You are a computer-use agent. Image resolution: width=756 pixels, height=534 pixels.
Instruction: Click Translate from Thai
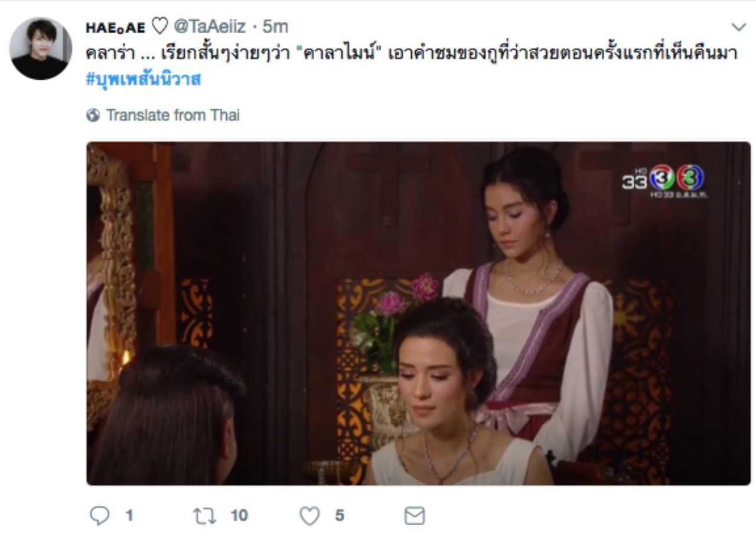pyautogui.click(x=172, y=115)
